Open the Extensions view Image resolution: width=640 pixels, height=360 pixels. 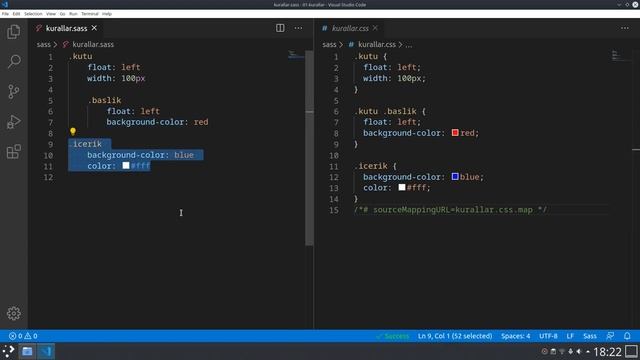tap(13, 151)
